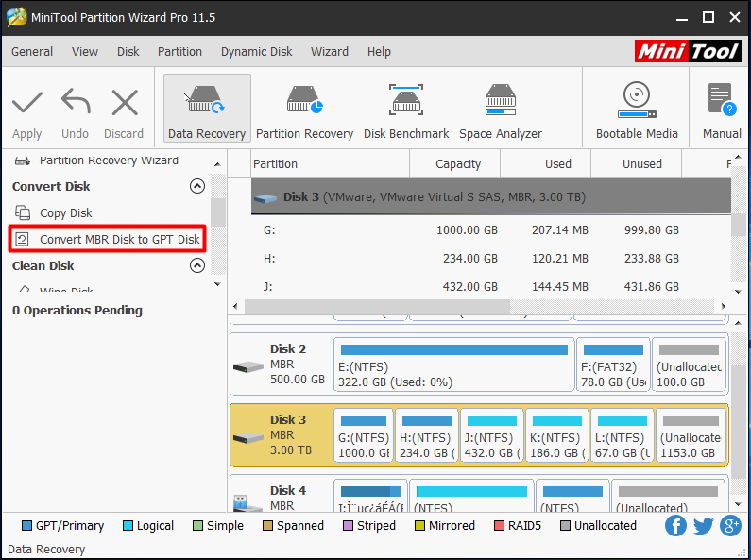
Task: Select K:(NTFS) block on Disk 3
Action: click(x=557, y=435)
